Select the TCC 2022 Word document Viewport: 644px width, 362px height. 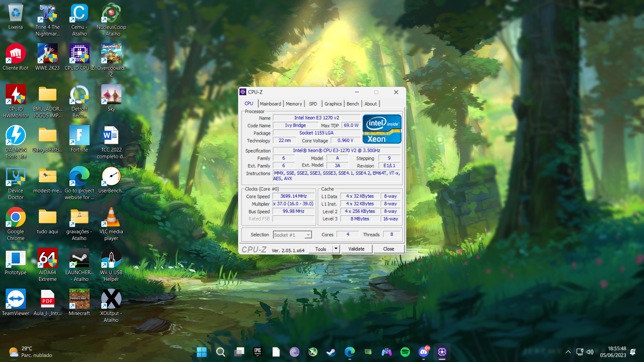(x=111, y=143)
